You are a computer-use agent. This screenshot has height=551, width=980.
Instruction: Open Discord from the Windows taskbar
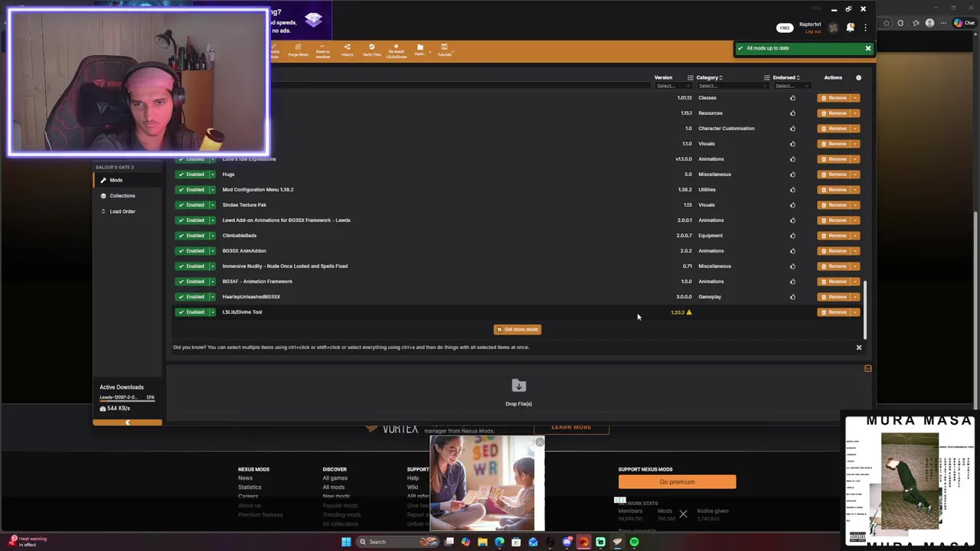[567, 543]
